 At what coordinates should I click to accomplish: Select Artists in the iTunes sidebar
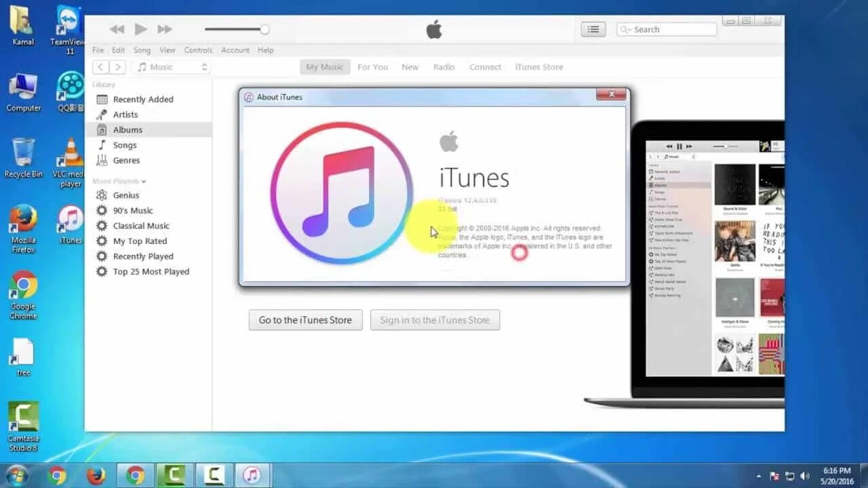pyautogui.click(x=126, y=114)
